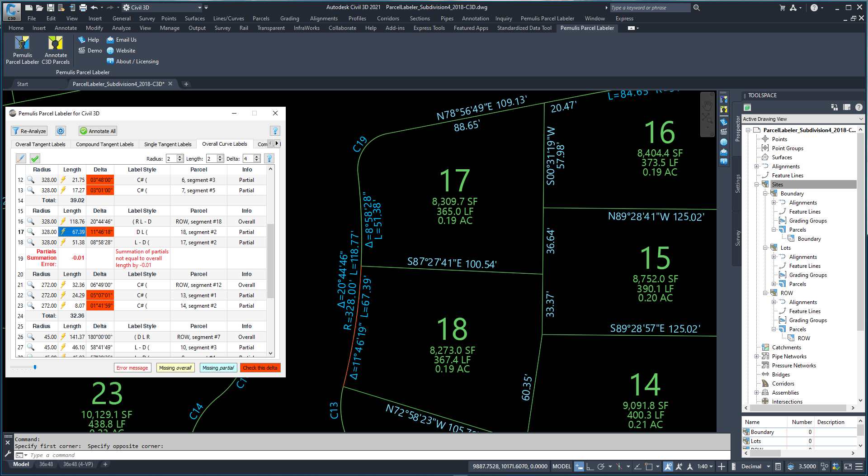This screenshot has width=868, height=476.
Task: Click the paintbrush icon above the table
Action: click(21, 158)
